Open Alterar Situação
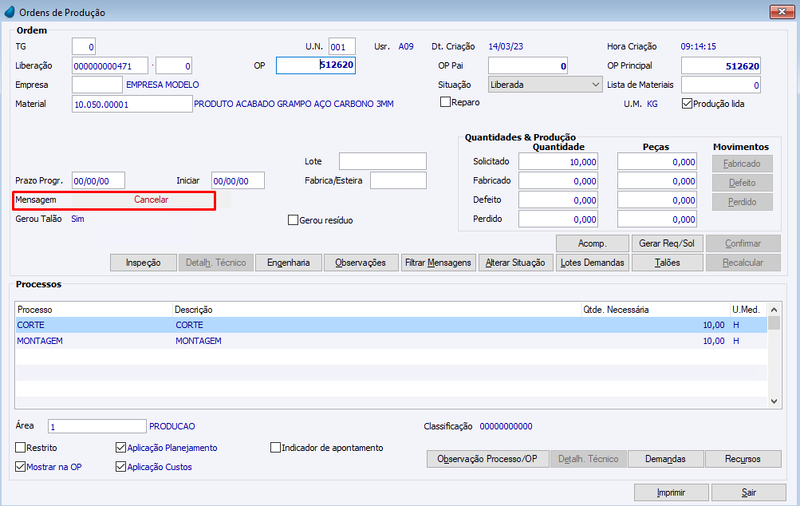 tap(515, 263)
